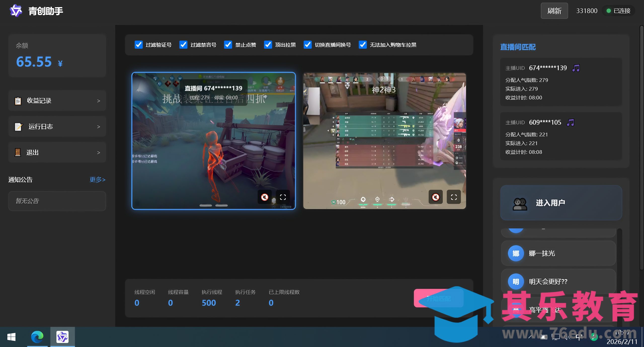Fullscreen the second live stream preview
The image size is (644, 347).
[454, 197]
